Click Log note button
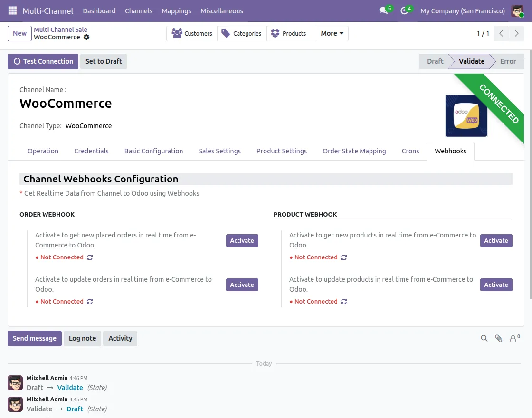532x418 pixels. tap(83, 338)
